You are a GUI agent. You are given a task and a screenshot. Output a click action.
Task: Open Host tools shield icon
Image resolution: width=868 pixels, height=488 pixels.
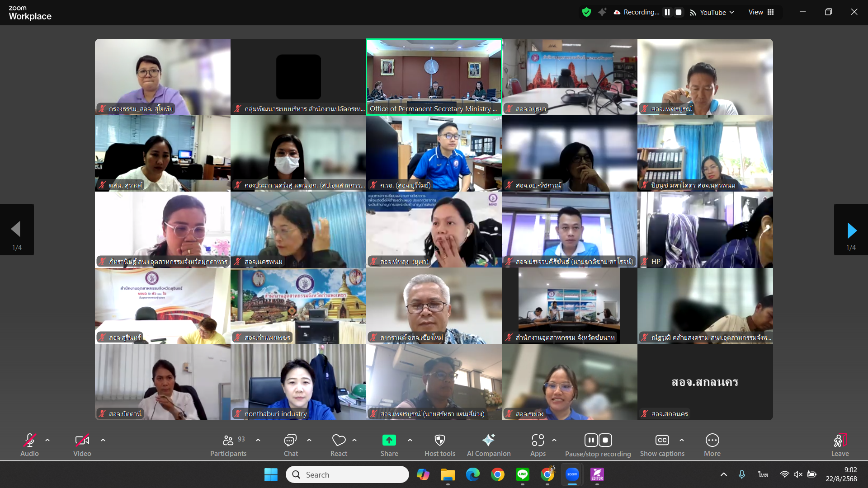[x=439, y=441]
